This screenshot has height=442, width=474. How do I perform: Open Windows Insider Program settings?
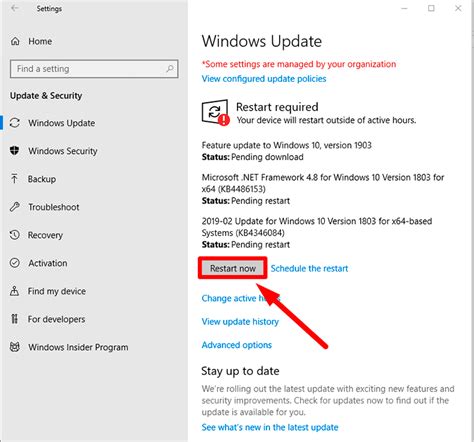point(78,347)
